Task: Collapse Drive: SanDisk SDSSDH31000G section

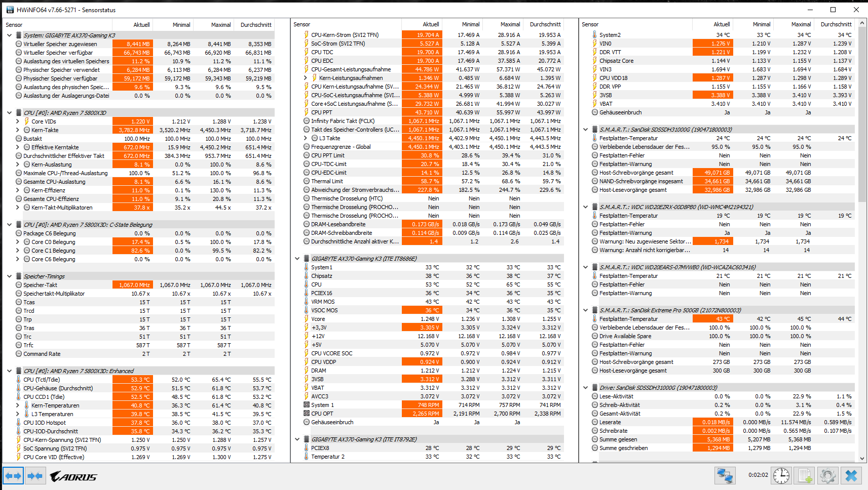Action: 586,388
